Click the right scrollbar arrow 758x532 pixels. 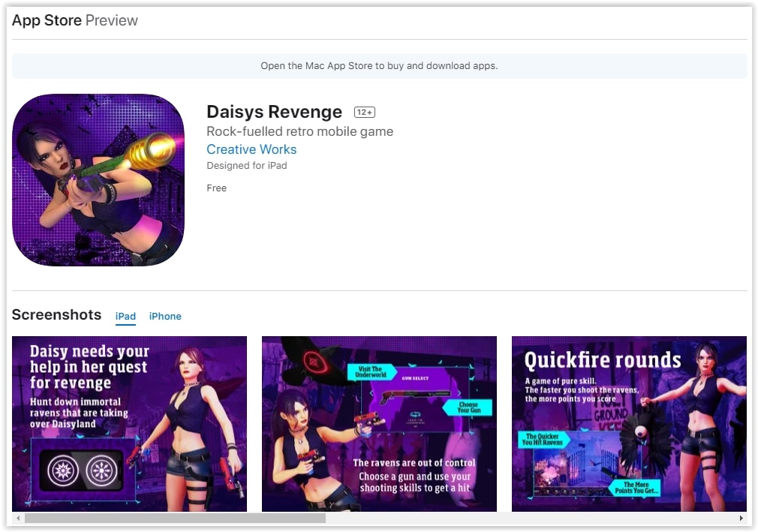(x=741, y=518)
